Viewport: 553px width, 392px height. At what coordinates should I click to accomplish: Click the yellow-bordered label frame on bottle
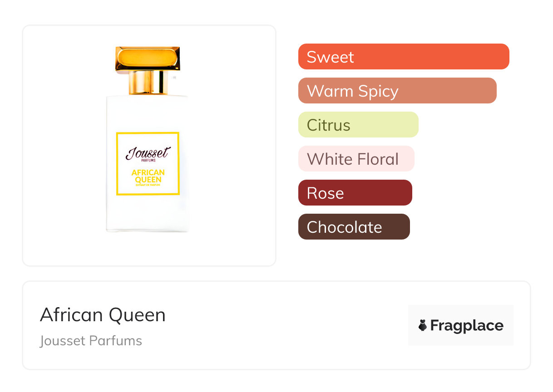(x=117, y=163)
